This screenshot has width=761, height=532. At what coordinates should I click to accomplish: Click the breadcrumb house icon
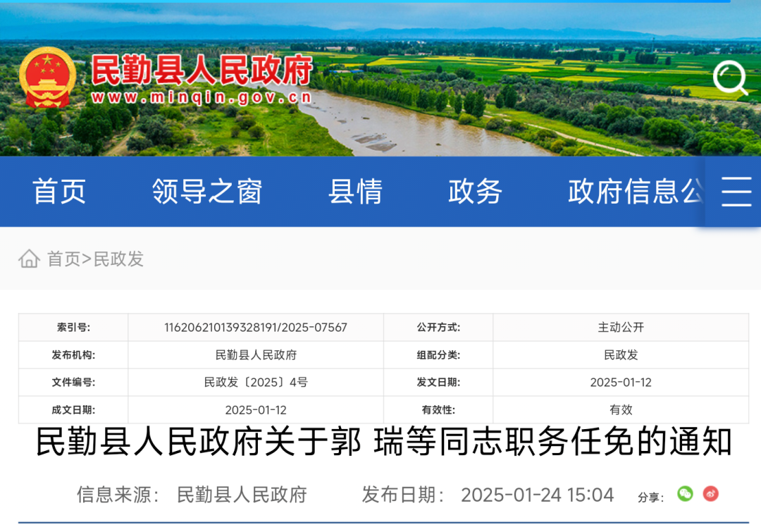(29, 259)
